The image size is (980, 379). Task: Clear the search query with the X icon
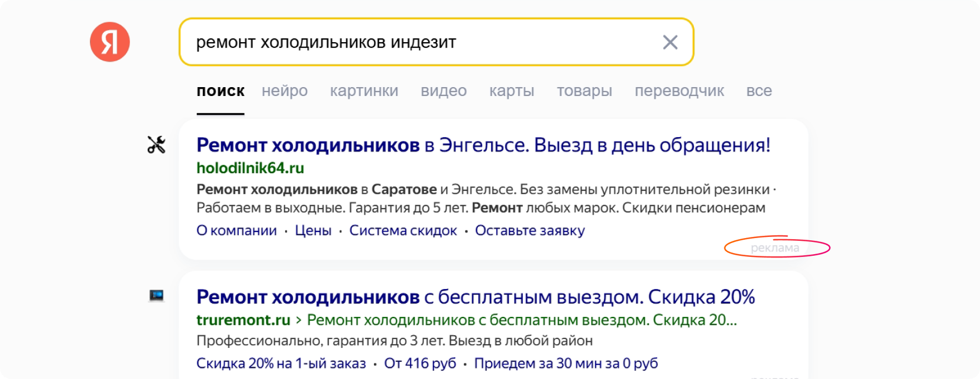coord(670,42)
